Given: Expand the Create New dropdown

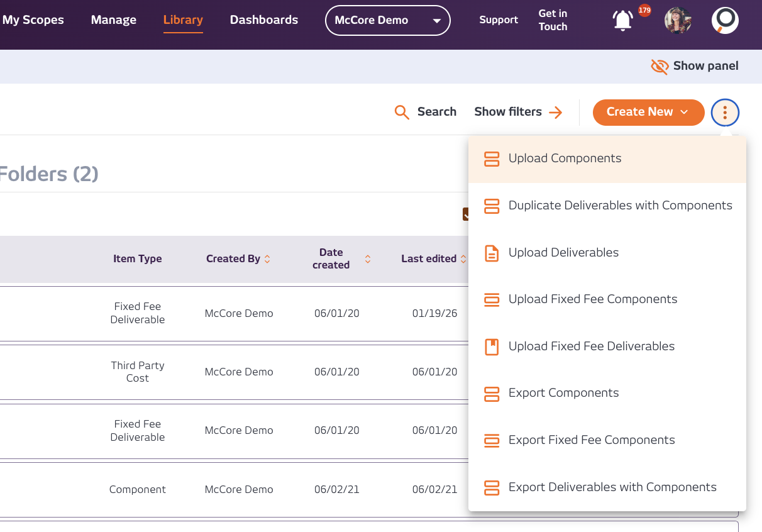Looking at the screenshot, I should point(648,112).
